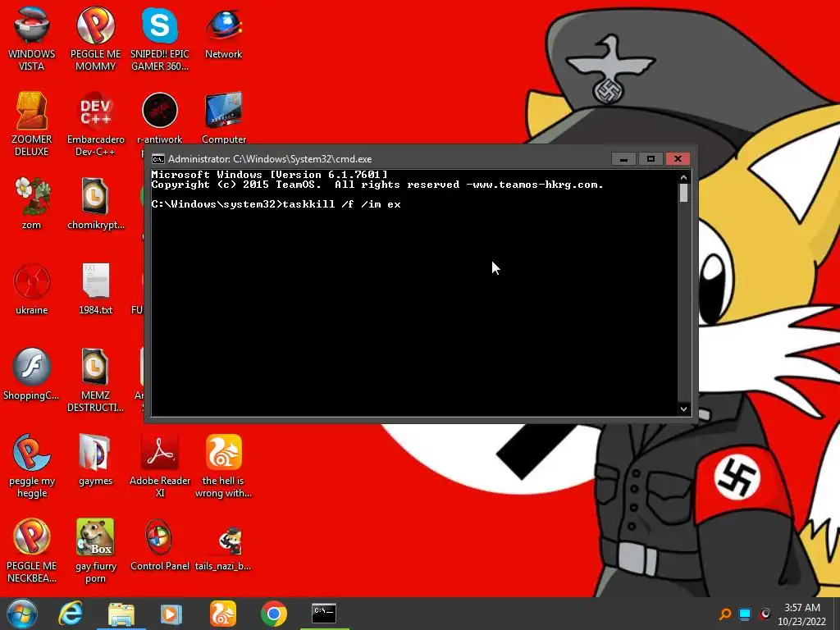This screenshot has width=840, height=630.
Task: Select the Skype icon labeled SNIPED!! EPIC GAMER
Action: click(x=160, y=38)
